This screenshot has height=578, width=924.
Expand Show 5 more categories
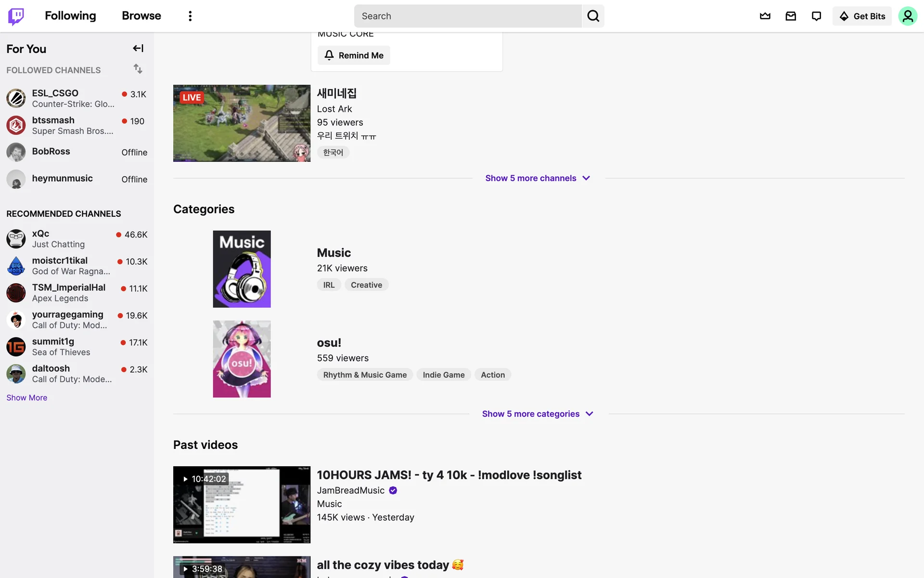pyautogui.click(x=538, y=414)
